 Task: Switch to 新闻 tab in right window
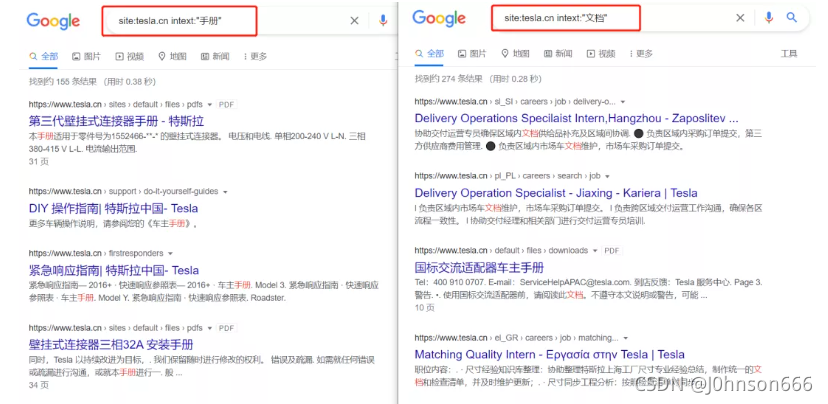pyautogui.click(x=558, y=54)
